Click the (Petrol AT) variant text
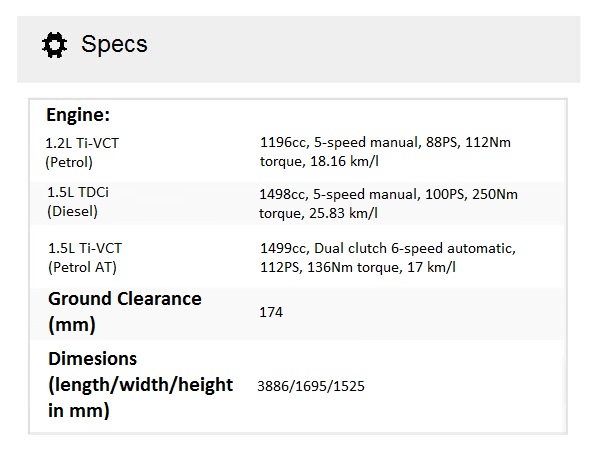 click(79, 266)
